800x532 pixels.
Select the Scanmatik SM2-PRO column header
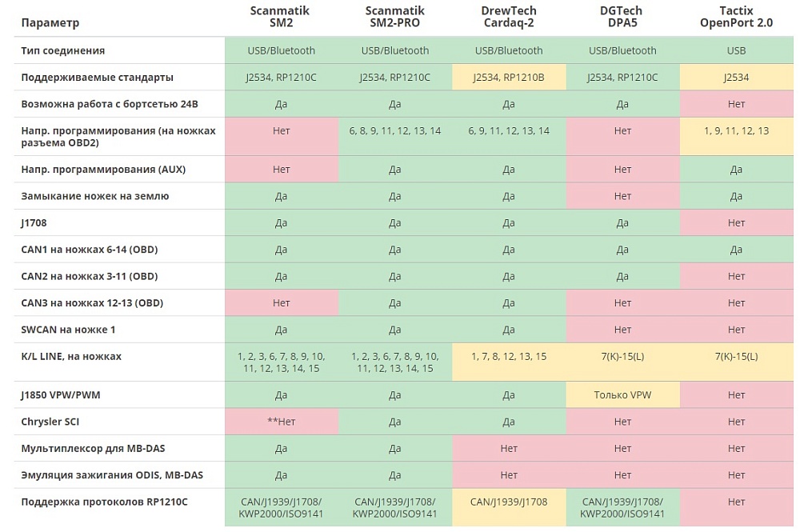pyautogui.click(x=394, y=17)
